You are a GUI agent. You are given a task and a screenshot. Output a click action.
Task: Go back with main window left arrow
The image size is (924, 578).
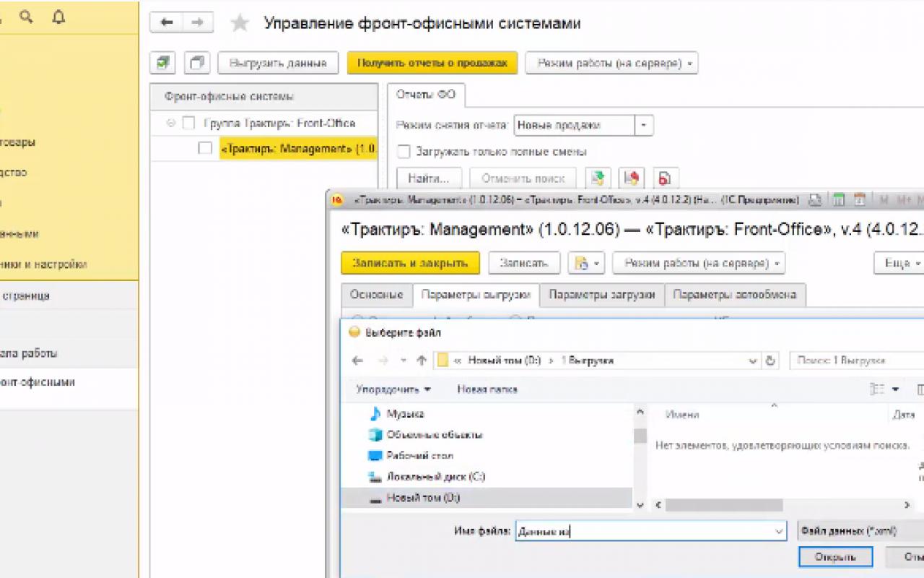[166, 23]
